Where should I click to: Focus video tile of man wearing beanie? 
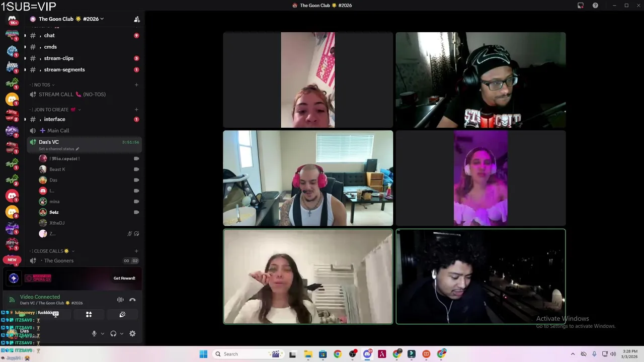pyautogui.click(x=480, y=80)
